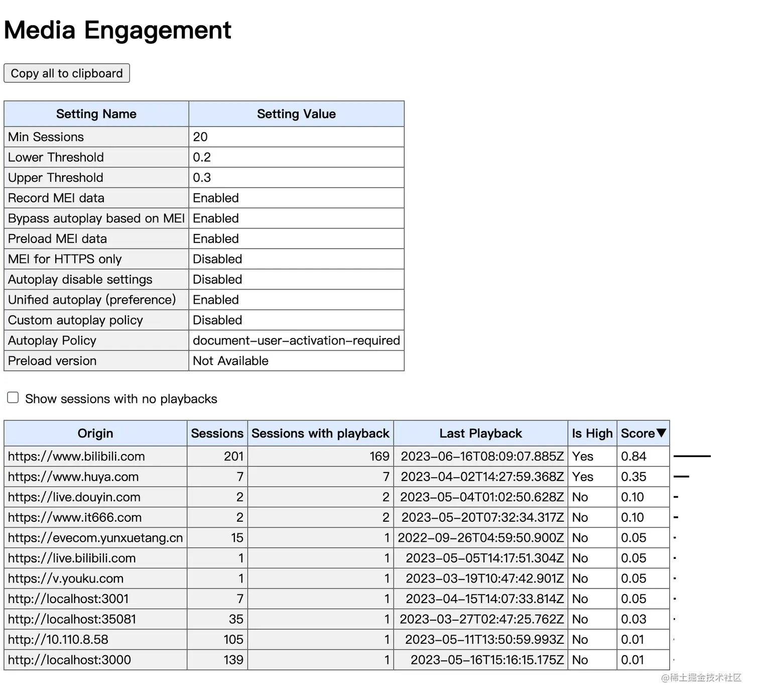Viewport: 759px width, 700px height.
Task: Click 2023-06-16T08:09:07.885Z last playback cell
Action: 481,456
